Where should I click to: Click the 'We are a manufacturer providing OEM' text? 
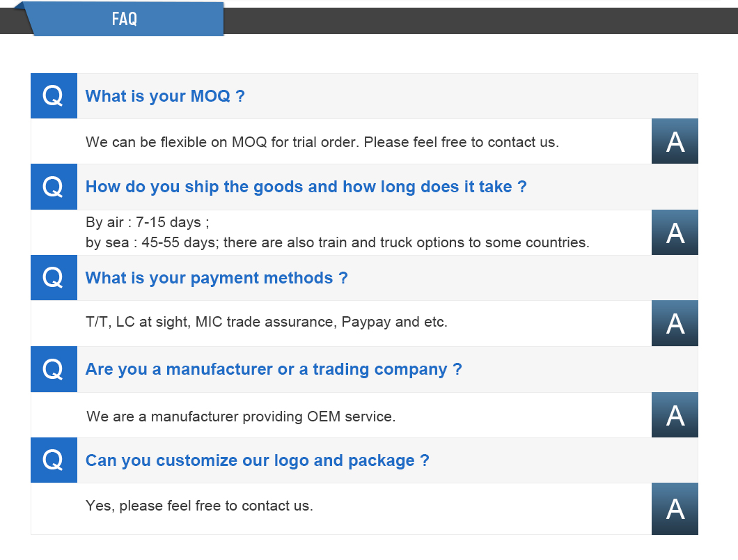click(x=241, y=417)
